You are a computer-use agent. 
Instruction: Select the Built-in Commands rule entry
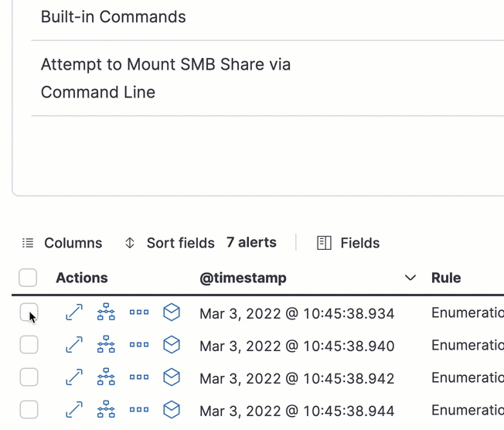(x=114, y=17)
